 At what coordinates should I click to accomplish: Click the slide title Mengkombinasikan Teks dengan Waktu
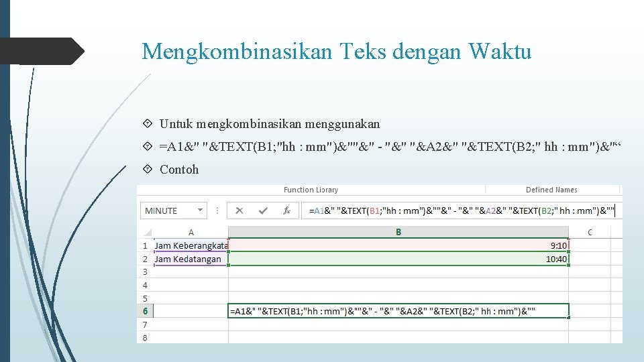(336, 52)
